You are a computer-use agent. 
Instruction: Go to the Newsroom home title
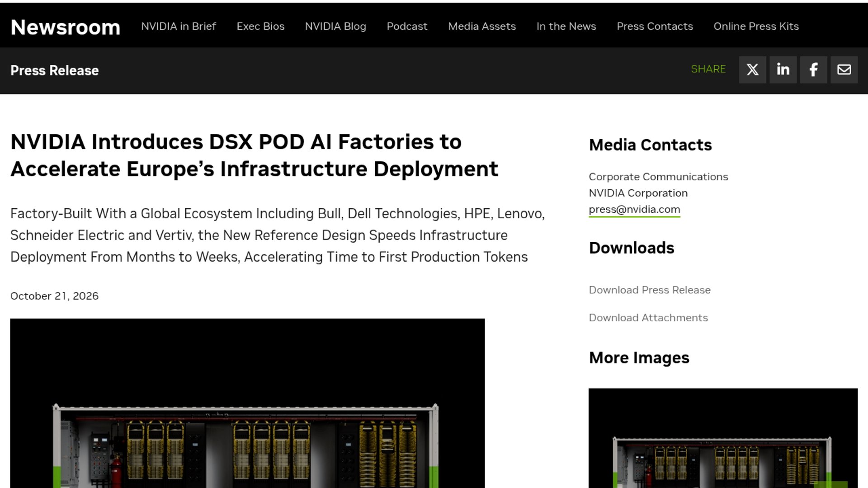[x=66, y=27]
